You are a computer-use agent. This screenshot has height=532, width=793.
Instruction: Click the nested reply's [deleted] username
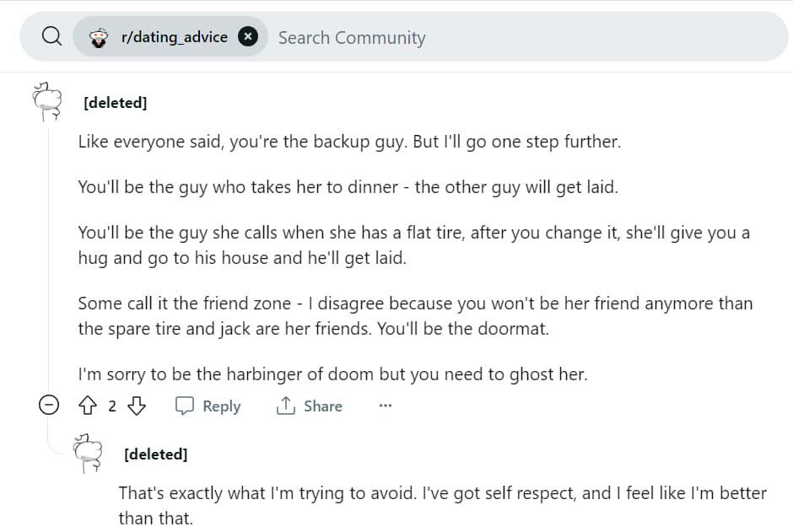point(155,454)
